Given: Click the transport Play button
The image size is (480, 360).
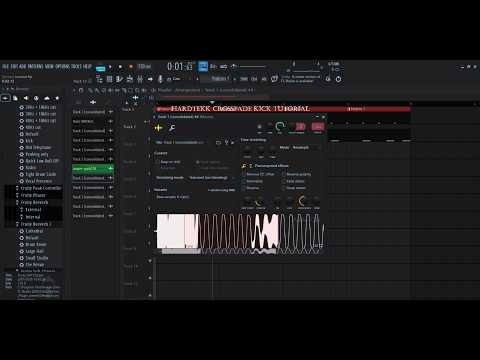Looking at the screenshot, I should pos(110,67).
